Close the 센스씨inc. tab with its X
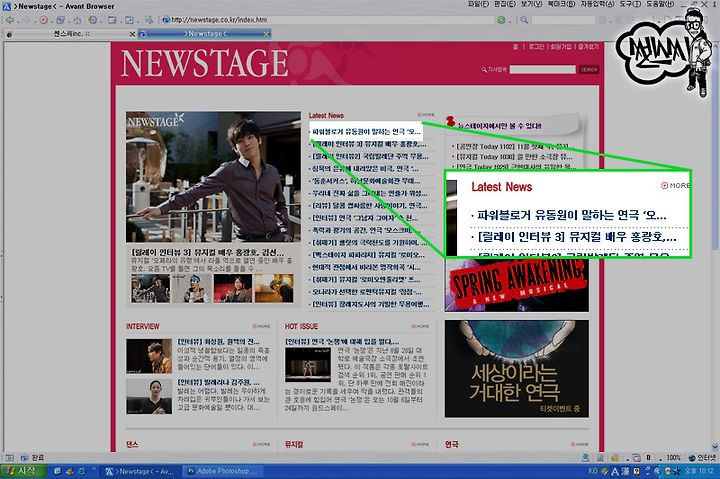Screen dimensions: 720x479 [132, 34]
